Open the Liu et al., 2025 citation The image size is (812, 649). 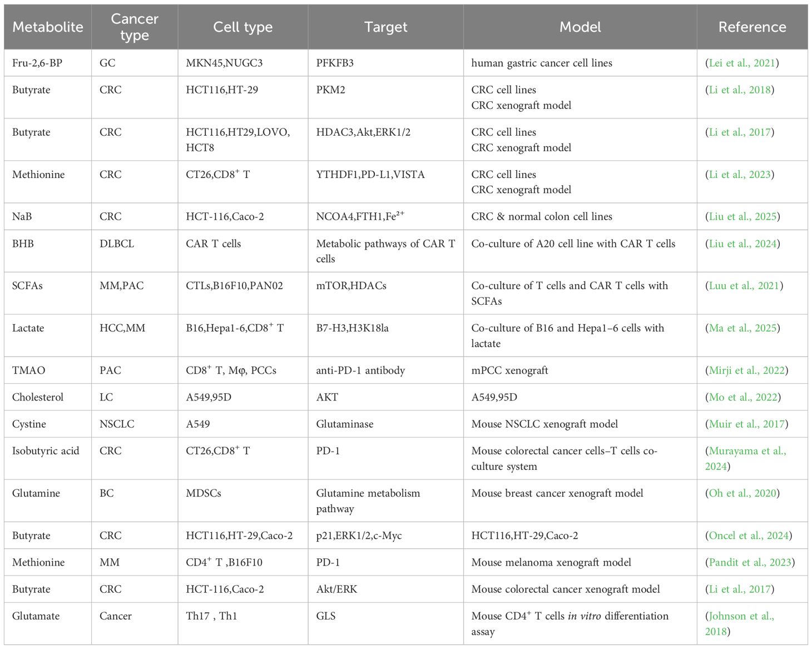[742, 216]
